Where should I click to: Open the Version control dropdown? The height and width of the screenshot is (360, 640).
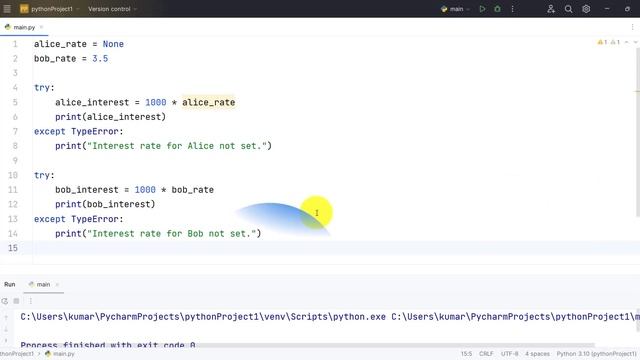point(112,9)
